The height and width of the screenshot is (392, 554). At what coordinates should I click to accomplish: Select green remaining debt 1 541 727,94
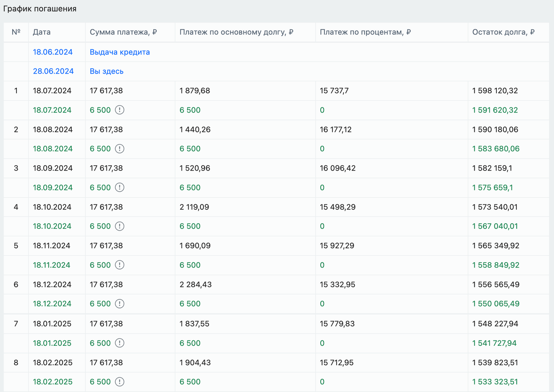click(x=494, y=343)
